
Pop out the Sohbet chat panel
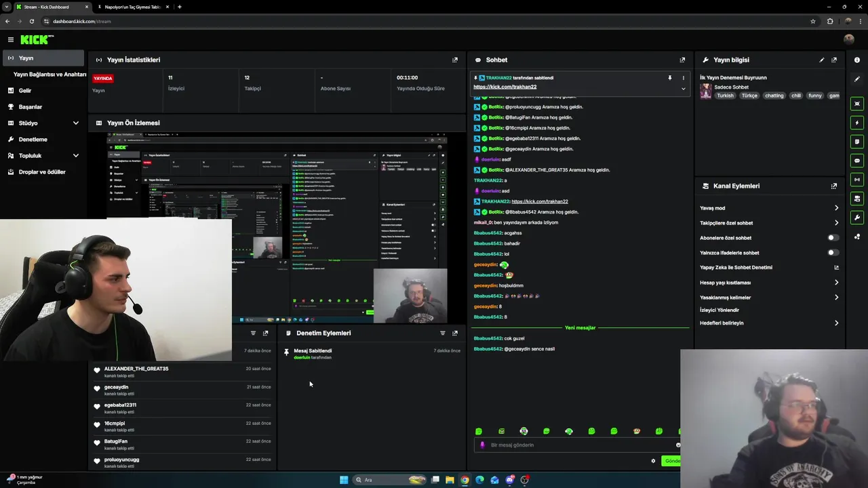coord(682,60)
